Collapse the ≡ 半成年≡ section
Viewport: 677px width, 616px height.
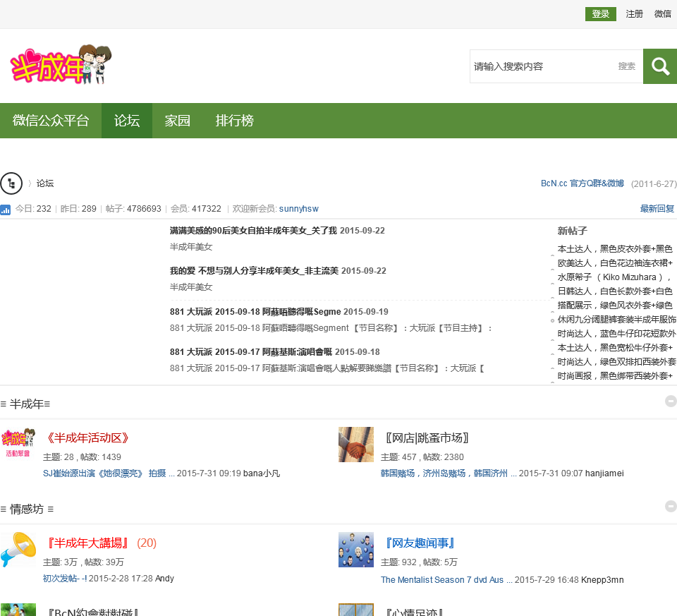(x=671, y=401)
